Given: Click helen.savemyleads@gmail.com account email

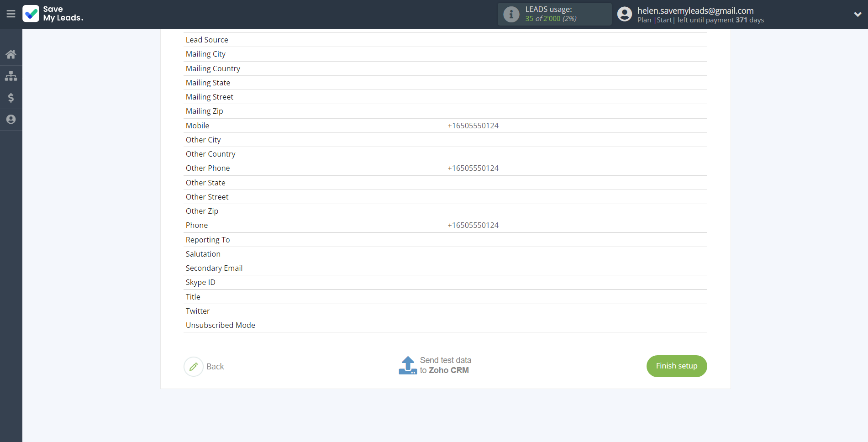Looking at the screenshot, I should coord(695,11).
